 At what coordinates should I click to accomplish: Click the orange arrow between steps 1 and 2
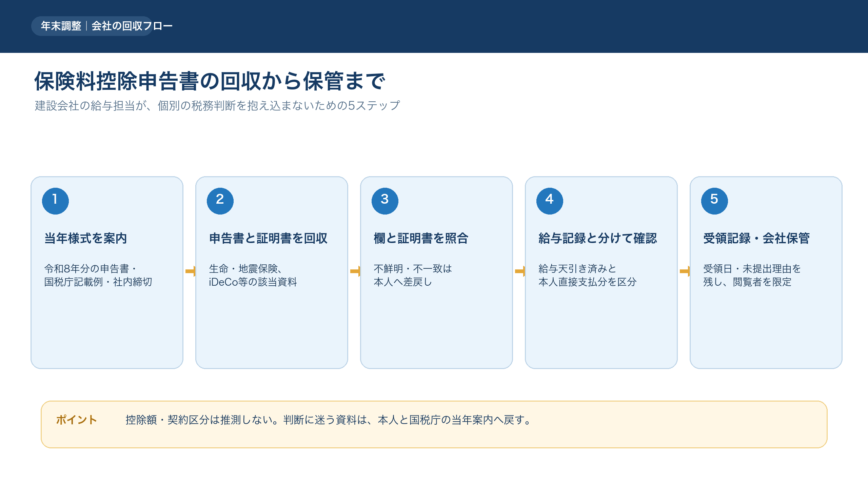[190, 271]
